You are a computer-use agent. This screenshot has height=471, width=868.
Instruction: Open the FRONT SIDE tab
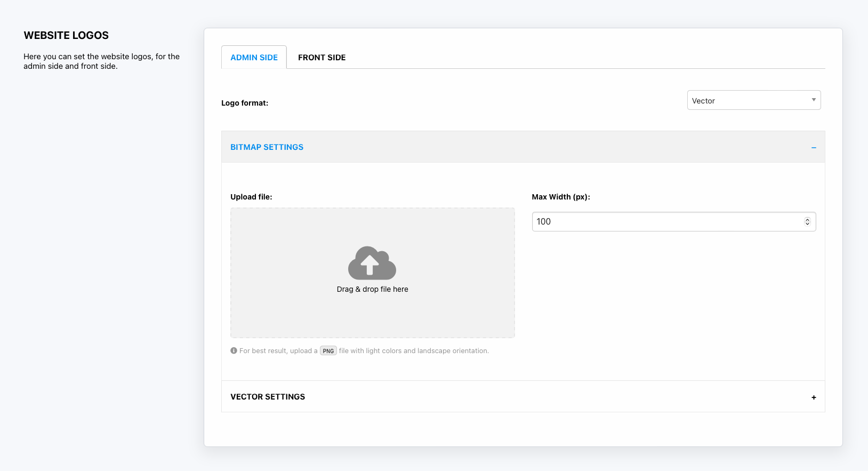(322, 58)
